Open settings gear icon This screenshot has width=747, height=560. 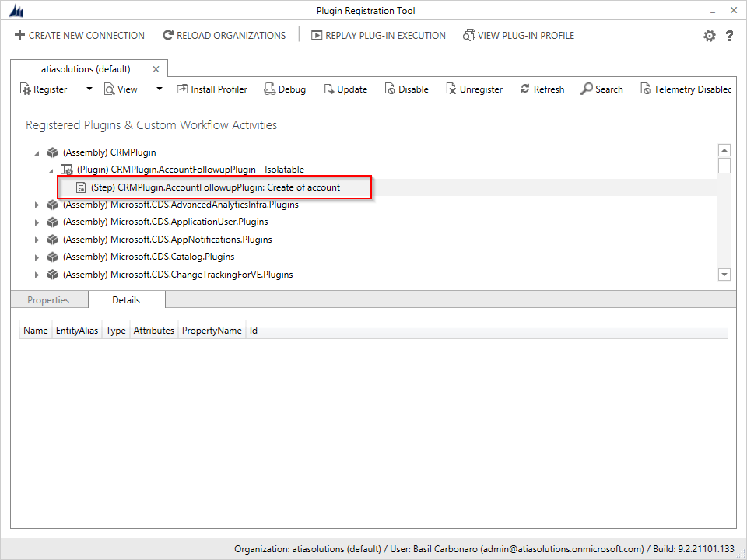coord(709,36)
